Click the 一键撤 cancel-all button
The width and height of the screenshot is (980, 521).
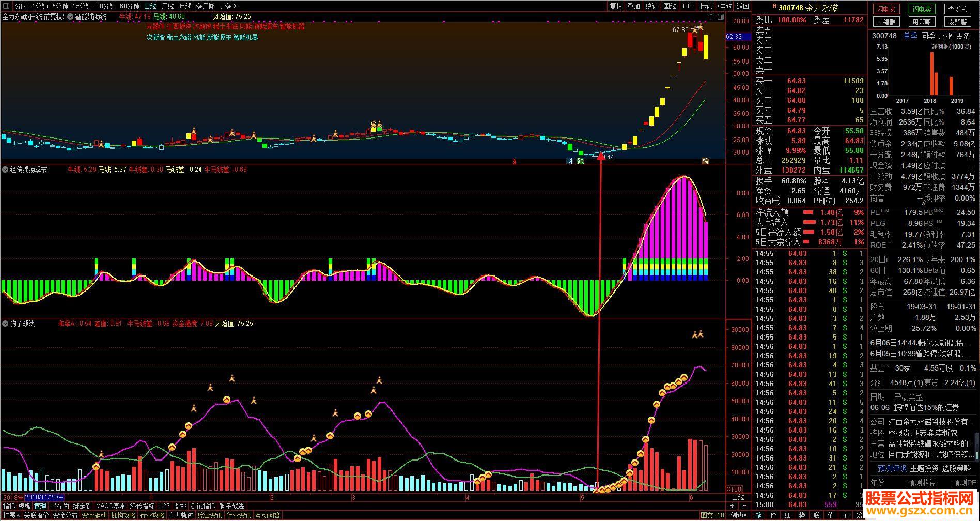pyautogui.click(x=886, y=22)
